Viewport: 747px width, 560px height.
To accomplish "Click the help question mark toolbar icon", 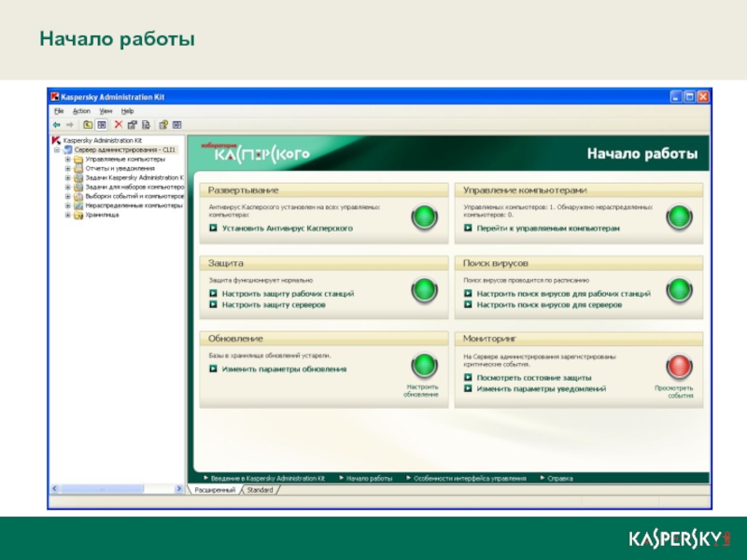I will point(162,124).
